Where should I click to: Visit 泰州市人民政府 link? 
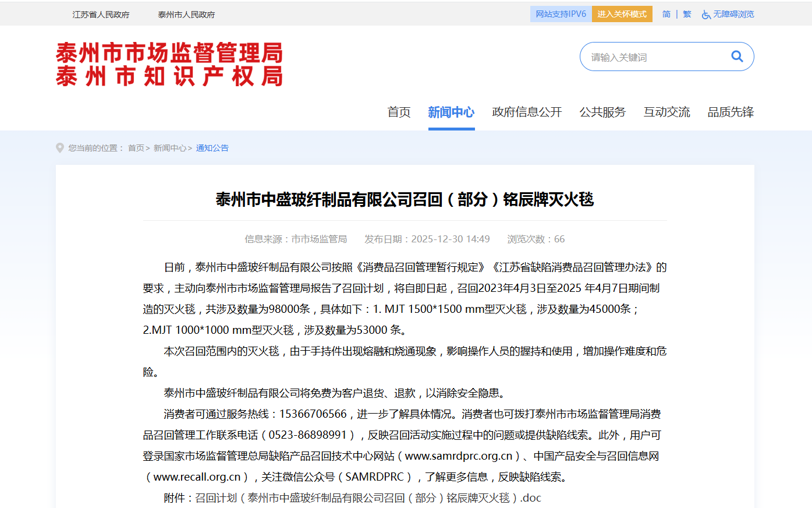tap(186, 15)
